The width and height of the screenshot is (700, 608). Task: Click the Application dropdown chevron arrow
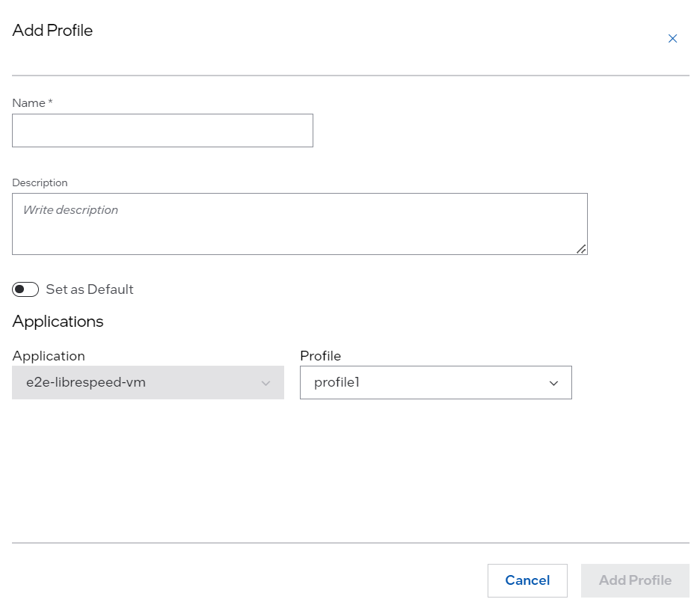pos(265,383)
